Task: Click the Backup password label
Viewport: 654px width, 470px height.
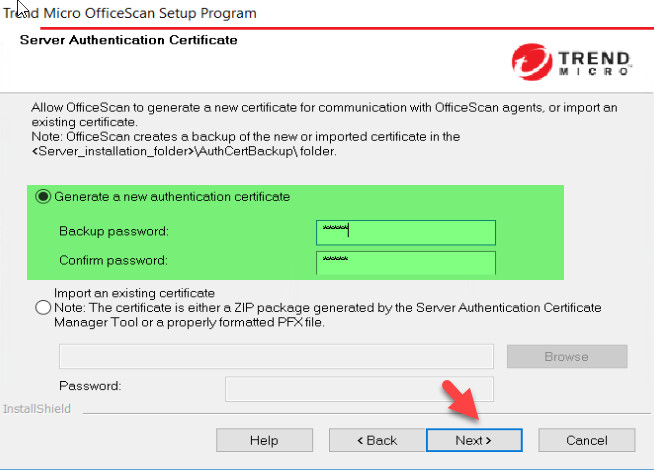Action: [114, 231]
